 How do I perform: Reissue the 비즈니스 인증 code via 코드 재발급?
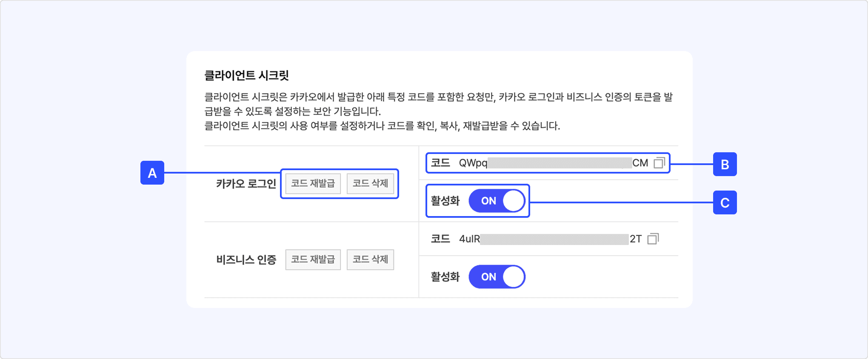(x=313, y=259)
